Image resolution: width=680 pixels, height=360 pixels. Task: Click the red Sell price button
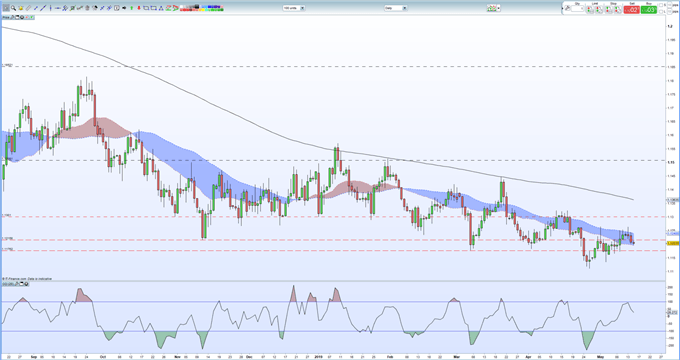pyautogui.click(x=632, y=10)
